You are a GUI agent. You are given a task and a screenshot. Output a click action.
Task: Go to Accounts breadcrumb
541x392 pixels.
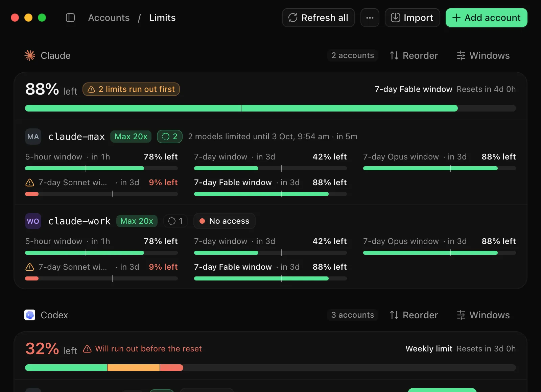(x=109, y=18)
